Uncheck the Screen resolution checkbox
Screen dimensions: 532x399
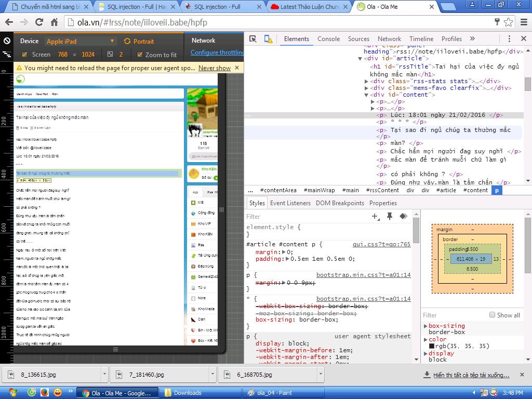click(x=24, y=55)
